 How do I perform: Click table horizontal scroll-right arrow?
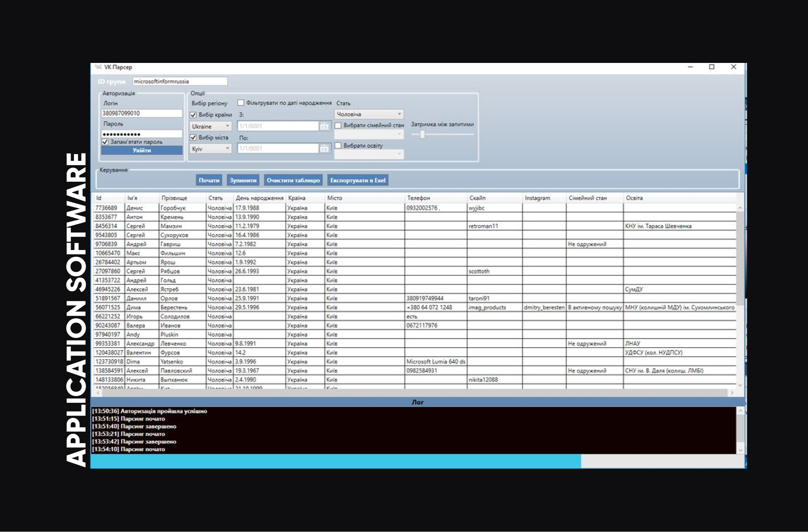pos(732,393)
